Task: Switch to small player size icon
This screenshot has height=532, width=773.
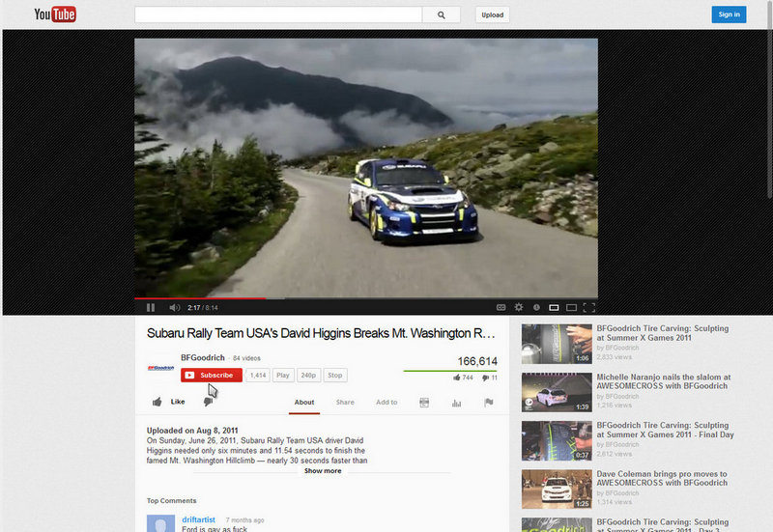Action: point(554,308)
